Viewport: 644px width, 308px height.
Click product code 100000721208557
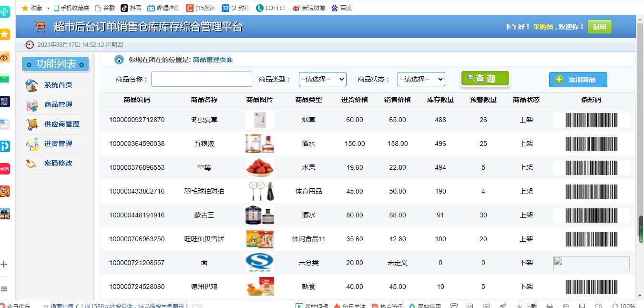pos(137,263)
